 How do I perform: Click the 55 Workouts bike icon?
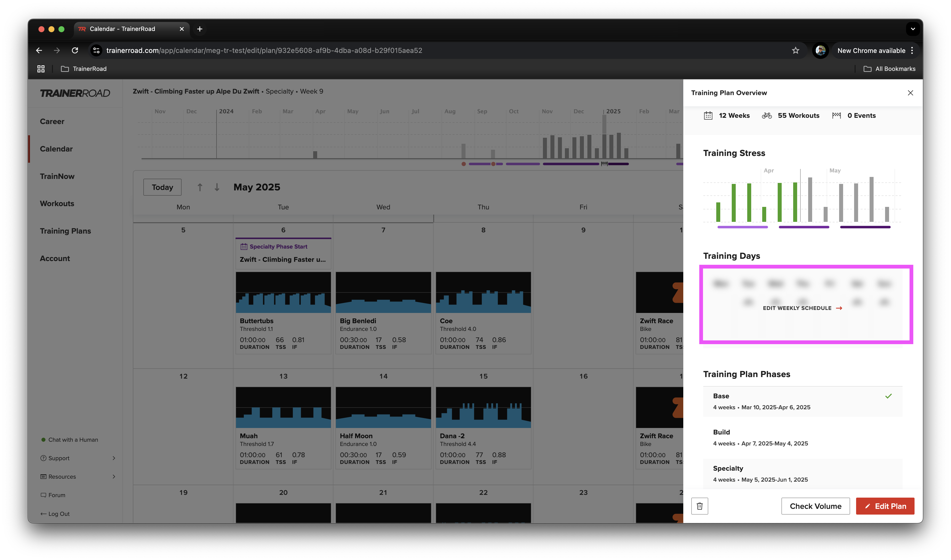pos(766,116)
